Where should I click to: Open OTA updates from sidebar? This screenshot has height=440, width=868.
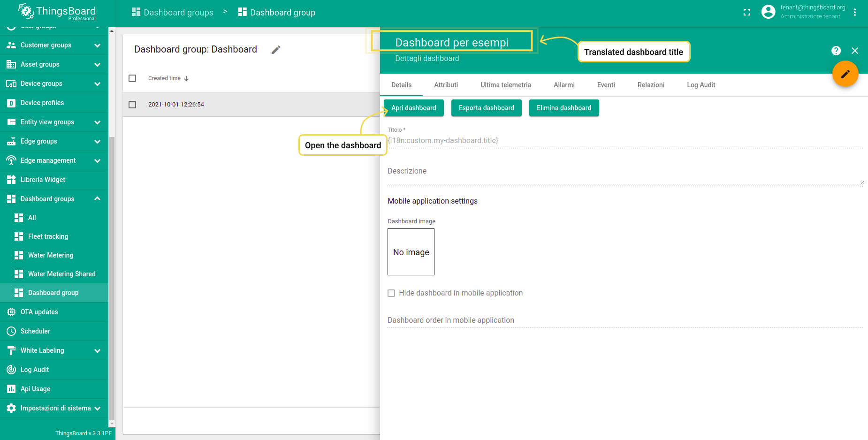[39, 312]
